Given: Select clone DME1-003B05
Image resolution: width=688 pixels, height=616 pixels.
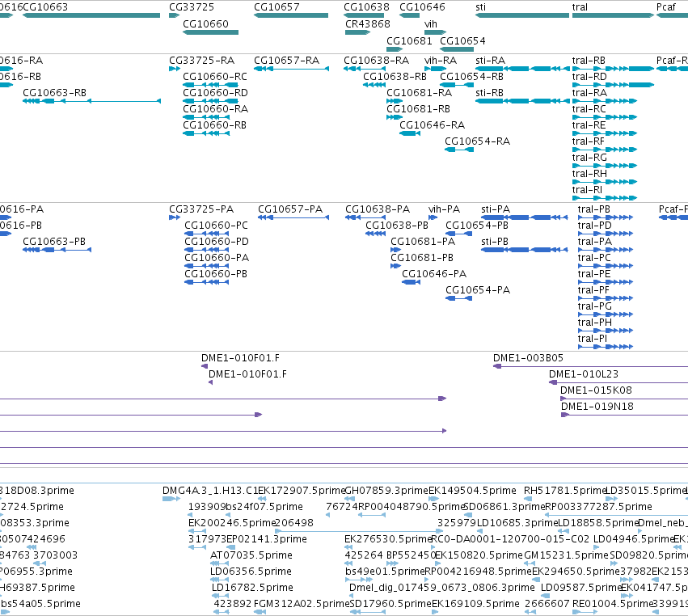Looking at the screenshot, I should point(591,366).
